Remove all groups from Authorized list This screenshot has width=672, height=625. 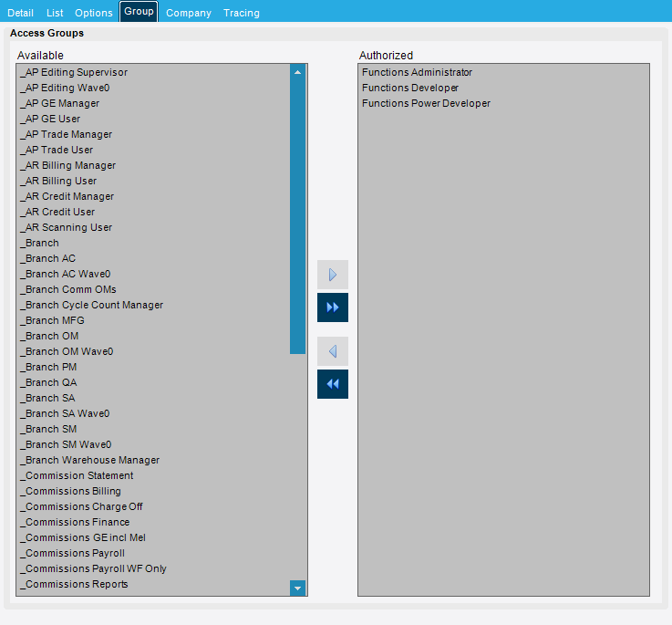click(x=333, y=384)
